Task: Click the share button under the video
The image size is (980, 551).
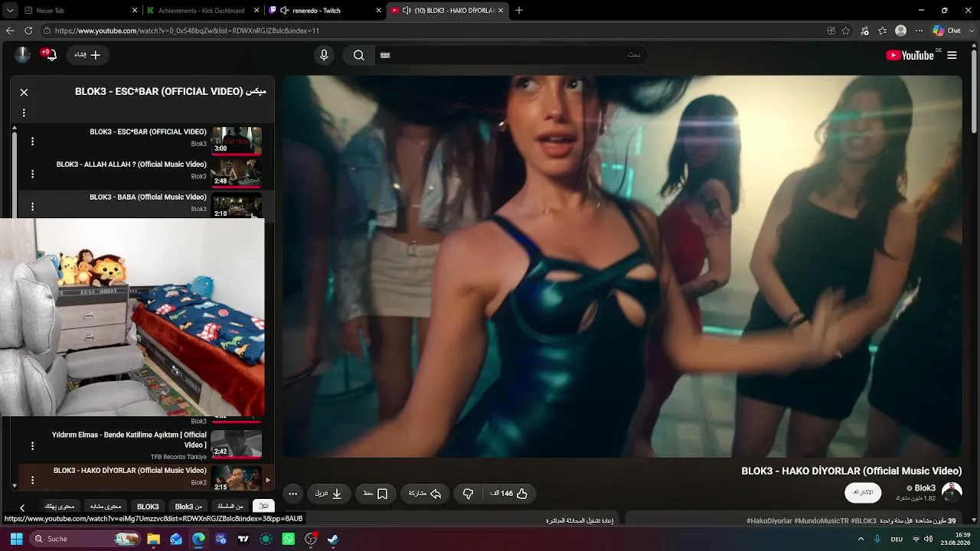Action: coord(425,494)
